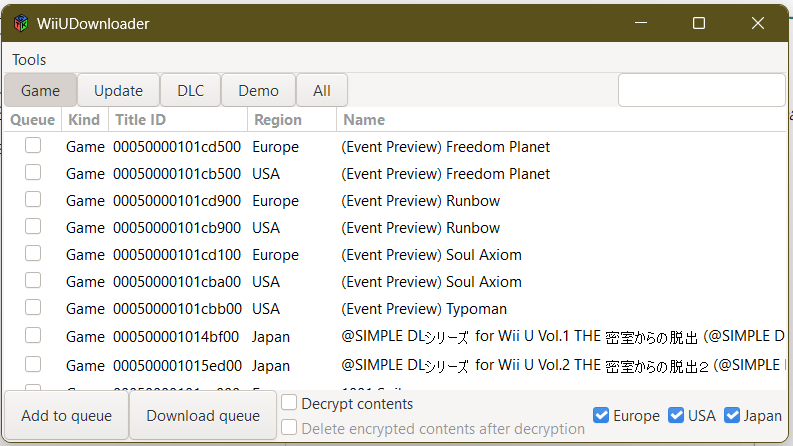Click (Event Preview) Typoman name
Viewport: 793px width, 446px height.
[x=424, y=308]
